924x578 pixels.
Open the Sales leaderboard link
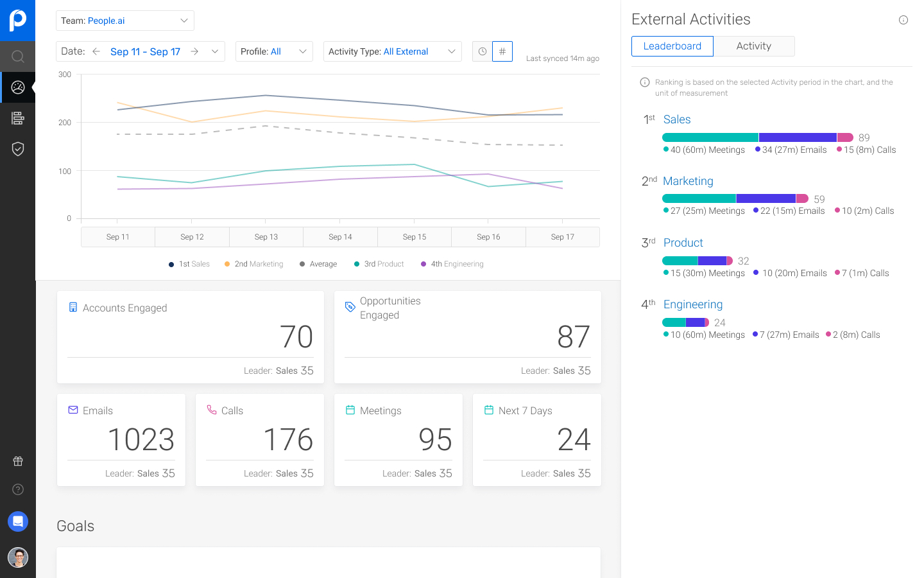pos(677,119)
